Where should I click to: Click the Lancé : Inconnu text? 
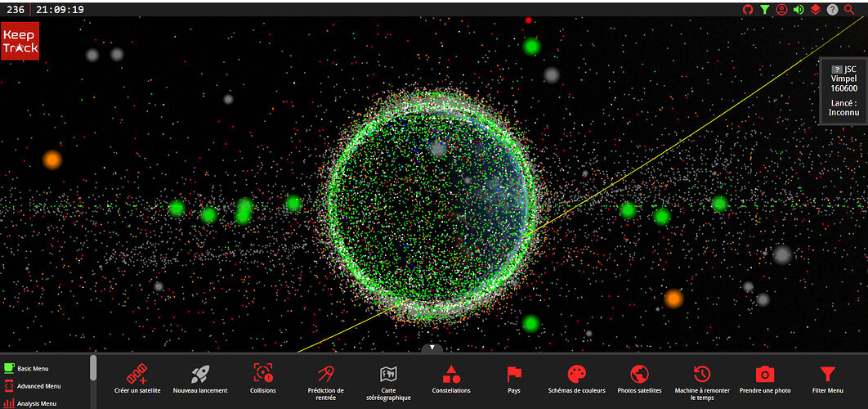pos(843,107)
